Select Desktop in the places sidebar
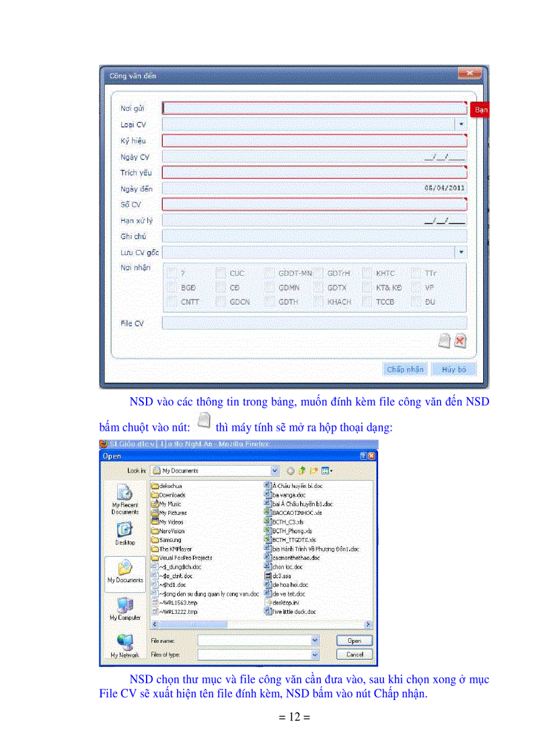 click(125, 533)
